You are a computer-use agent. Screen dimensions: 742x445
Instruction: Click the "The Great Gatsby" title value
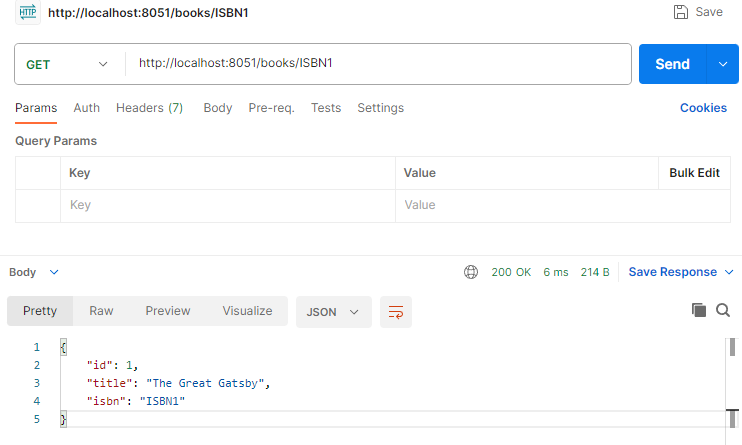[205, 383]
